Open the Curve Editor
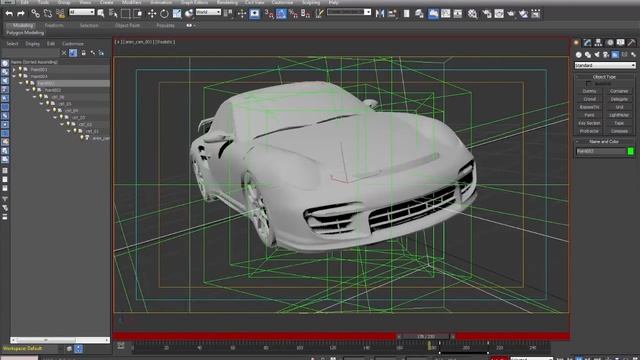The height and width of the screenshot is (360, 640). pos(445,14)
